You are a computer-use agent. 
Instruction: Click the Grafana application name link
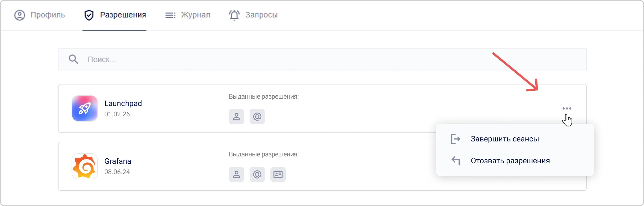118,161
